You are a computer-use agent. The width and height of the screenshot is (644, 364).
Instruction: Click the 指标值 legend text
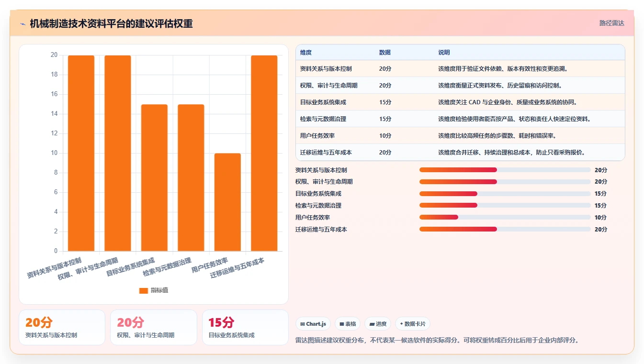[x=159, y=290]
